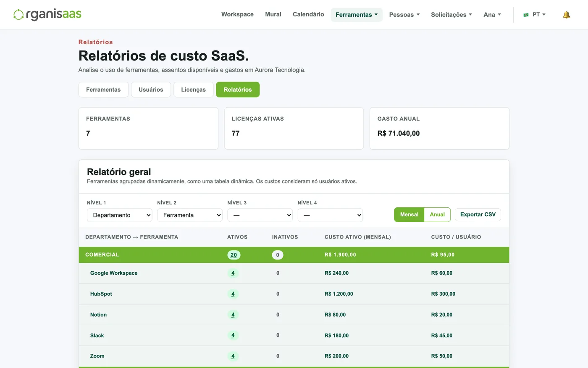Click the Slack active badge 4
Screen dimensions: 588x368
233,336
